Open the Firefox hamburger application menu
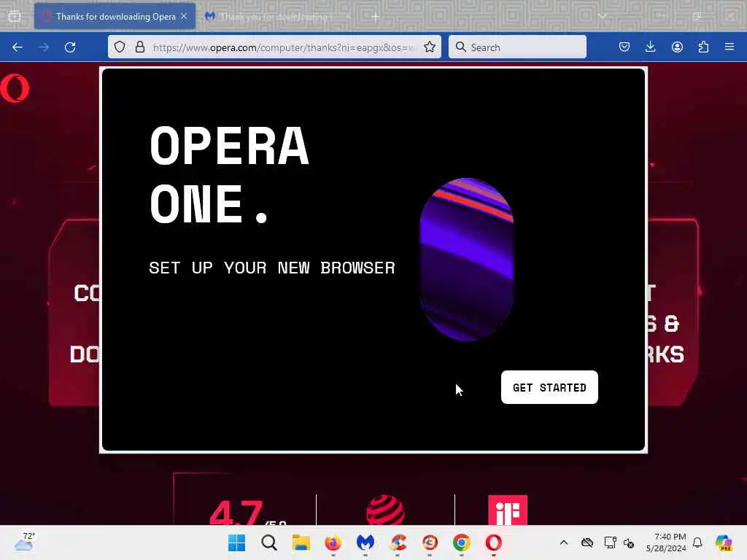 729,47
